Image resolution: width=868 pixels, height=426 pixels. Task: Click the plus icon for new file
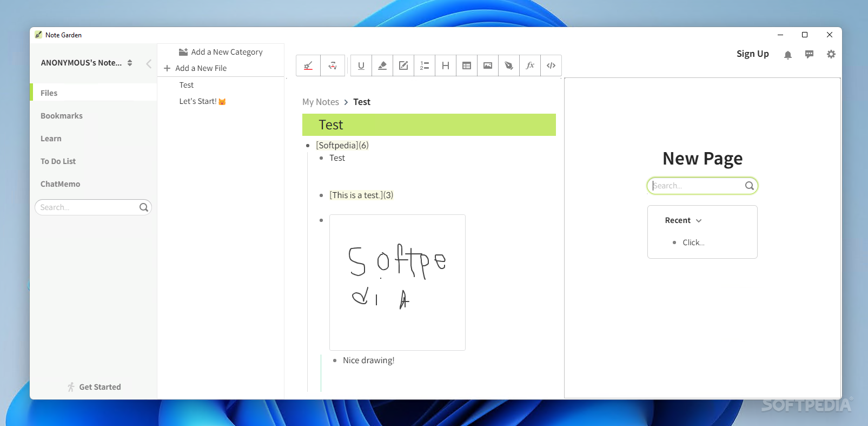coord(167,68)
